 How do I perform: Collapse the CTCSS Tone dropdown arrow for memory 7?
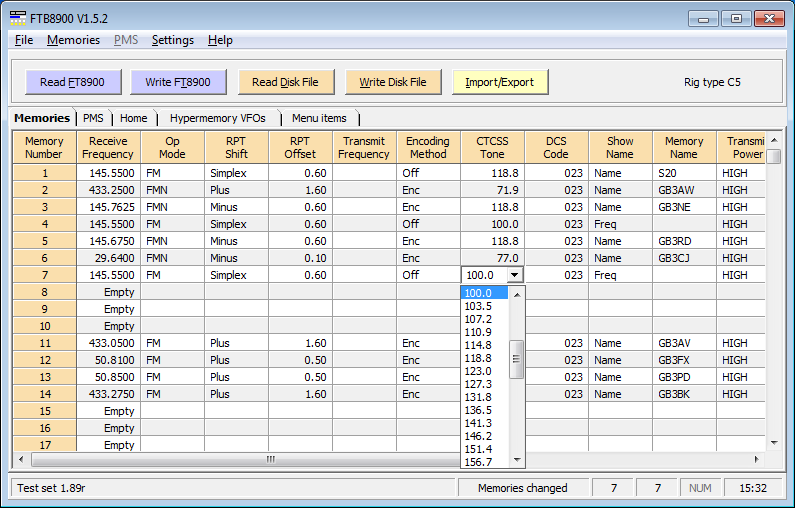514,275
